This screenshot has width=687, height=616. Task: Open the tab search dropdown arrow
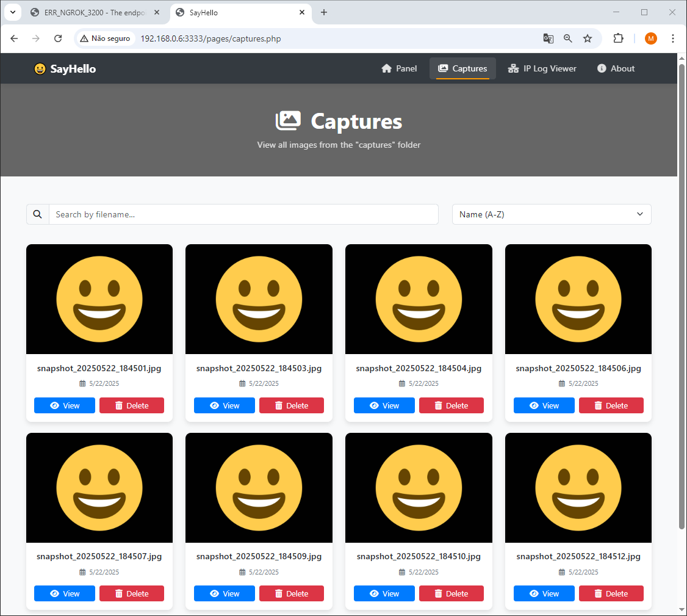[x=12, y=12]
